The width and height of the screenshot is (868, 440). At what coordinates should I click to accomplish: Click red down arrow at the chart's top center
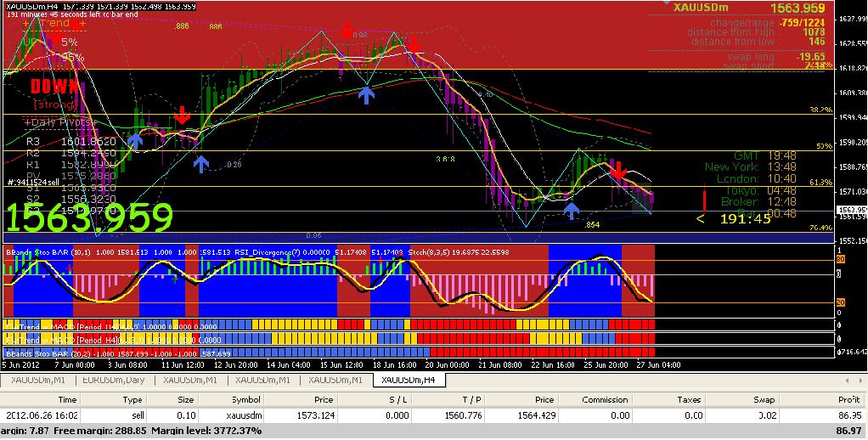point(347,31)
